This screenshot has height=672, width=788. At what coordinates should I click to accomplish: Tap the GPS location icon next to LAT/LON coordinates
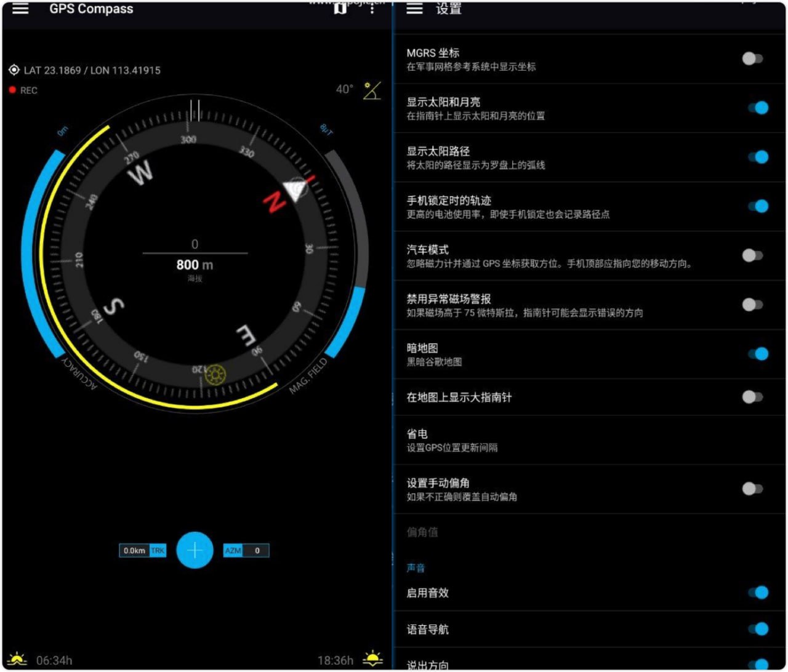coord(14,70)
